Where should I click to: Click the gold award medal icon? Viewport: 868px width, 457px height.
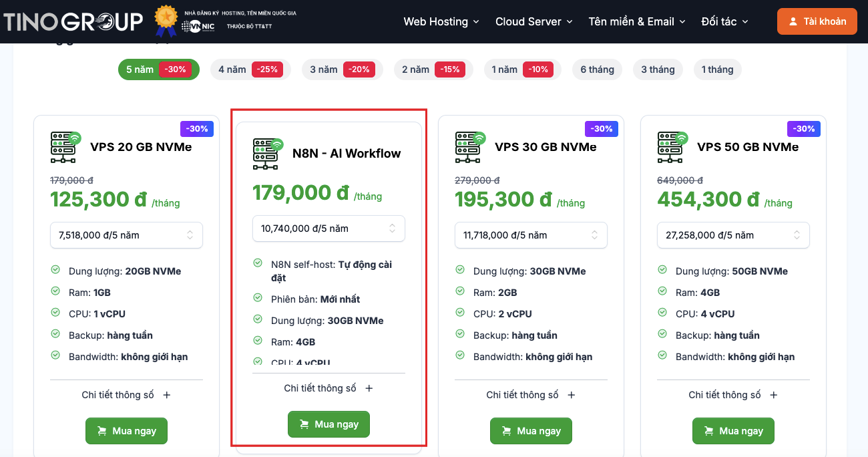pos(166,21)
